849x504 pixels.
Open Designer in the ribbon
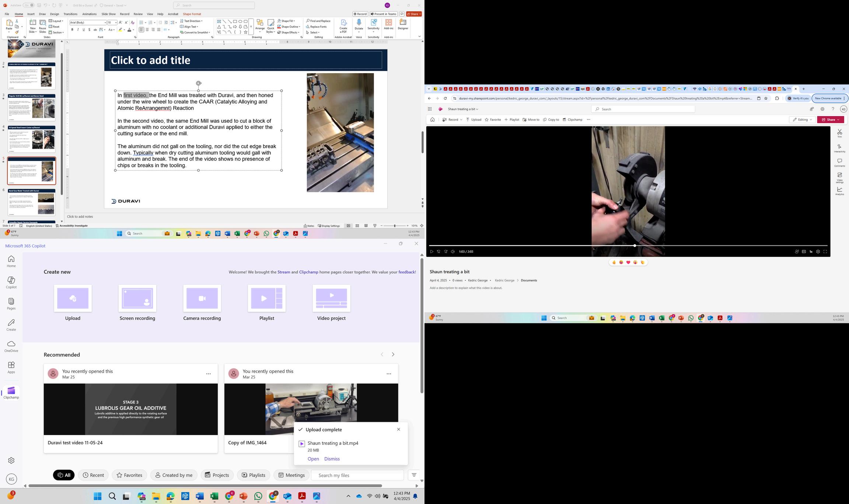click(x=403, y=24)
